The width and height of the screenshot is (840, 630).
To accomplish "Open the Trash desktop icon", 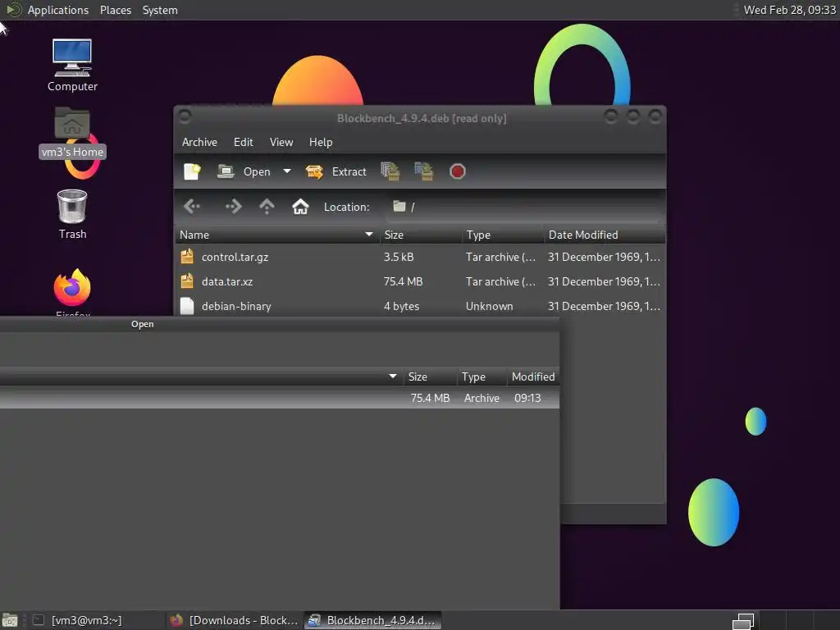I will pos(72,214).
